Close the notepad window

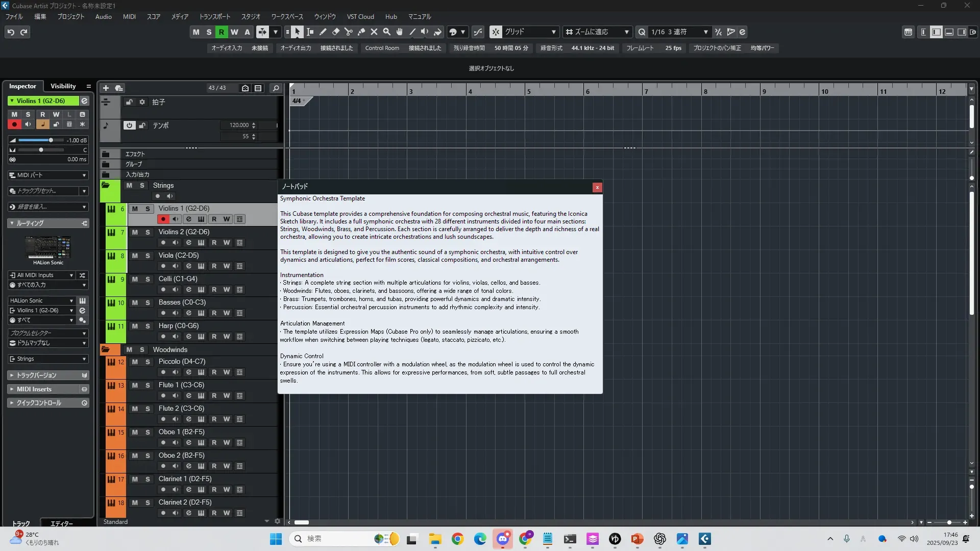[597, 187]
